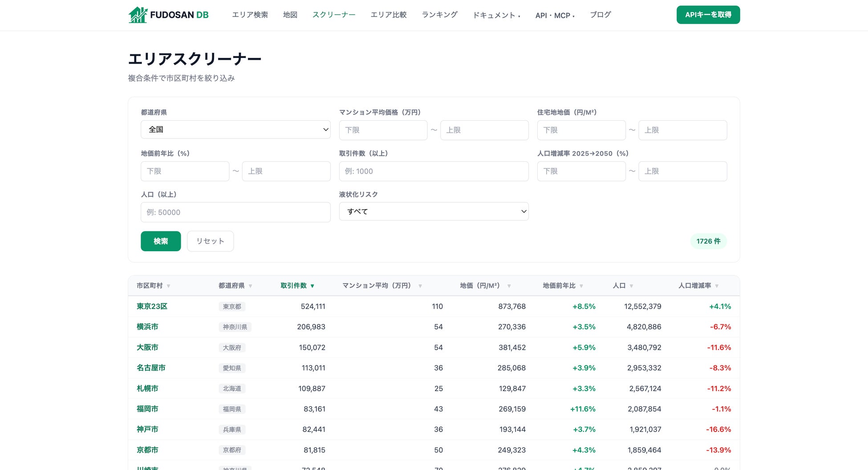This screenshot has height=470, width=868.
Task: Expand the ドキュメント menu
Action: [496, 15]
